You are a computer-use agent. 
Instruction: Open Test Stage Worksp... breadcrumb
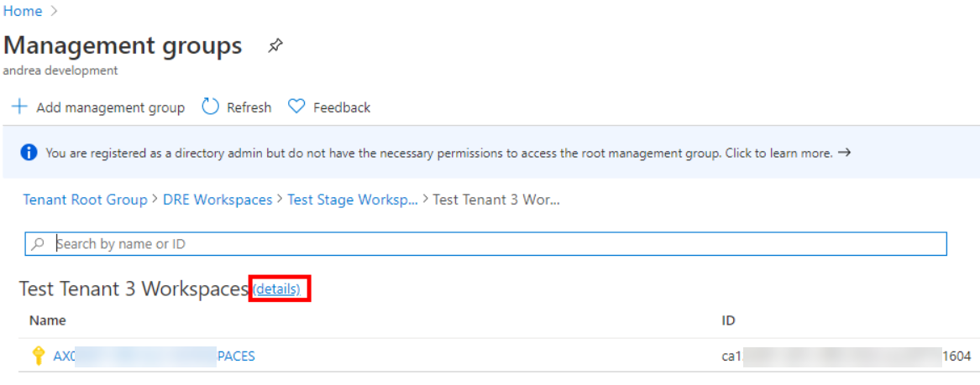click(353, 200)
